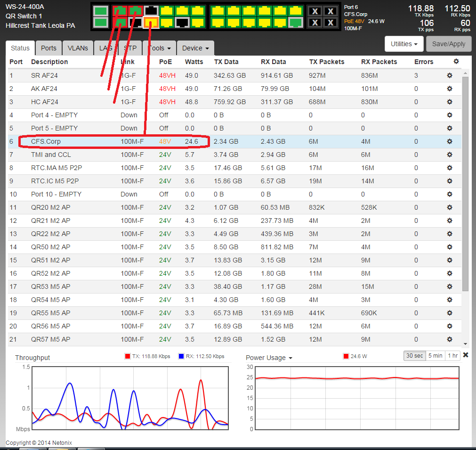The image size is (476, 450).
Task: Open gear icon for QR54 M5 AP
Action: click(450, 300)
